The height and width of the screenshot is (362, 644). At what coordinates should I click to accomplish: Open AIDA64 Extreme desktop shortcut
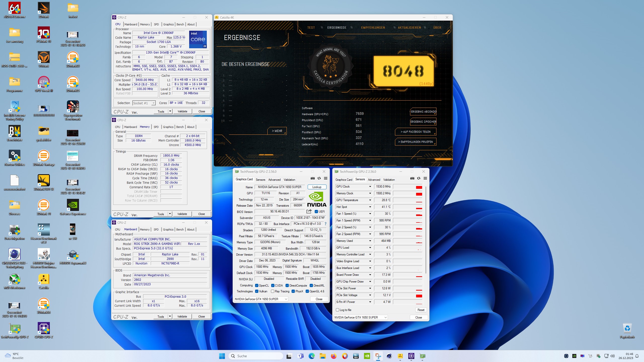[14, 10]
